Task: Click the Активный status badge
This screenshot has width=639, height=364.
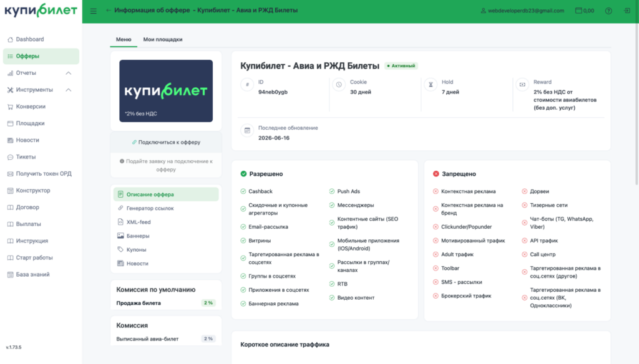Action: 401,65
